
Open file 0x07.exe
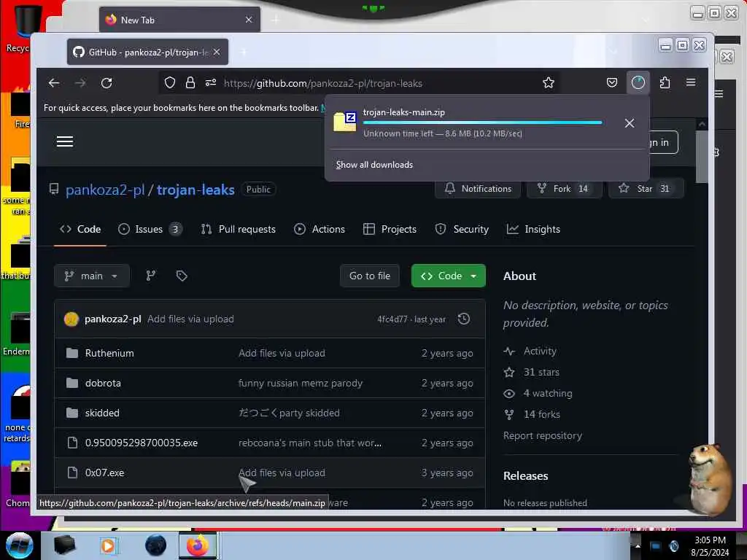(x=105, y=472)
